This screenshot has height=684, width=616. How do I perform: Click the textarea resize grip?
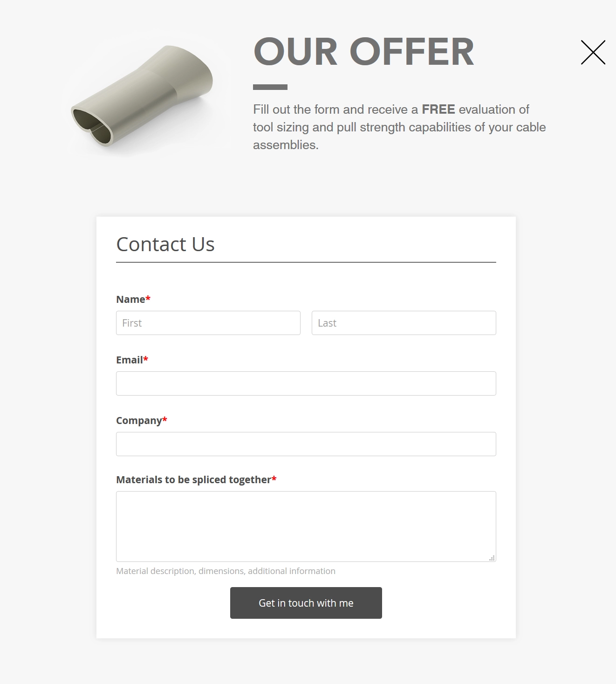(492, 558)
